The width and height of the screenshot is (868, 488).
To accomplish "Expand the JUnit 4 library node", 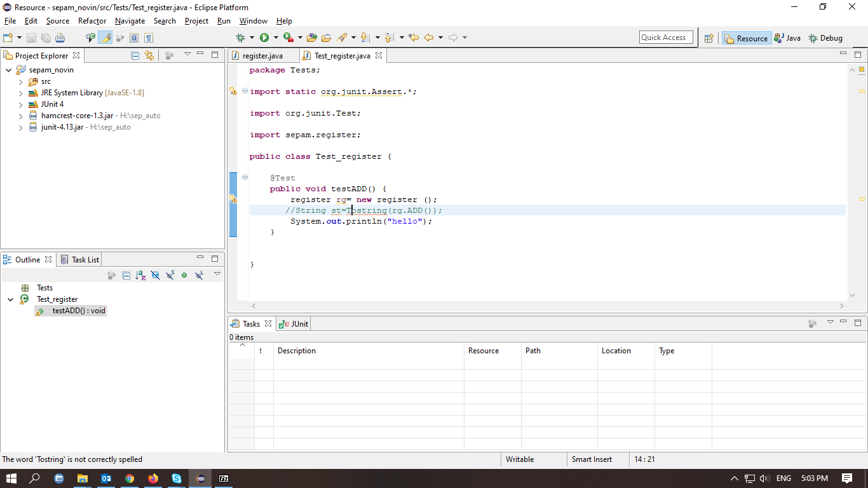I will point(20,104).
